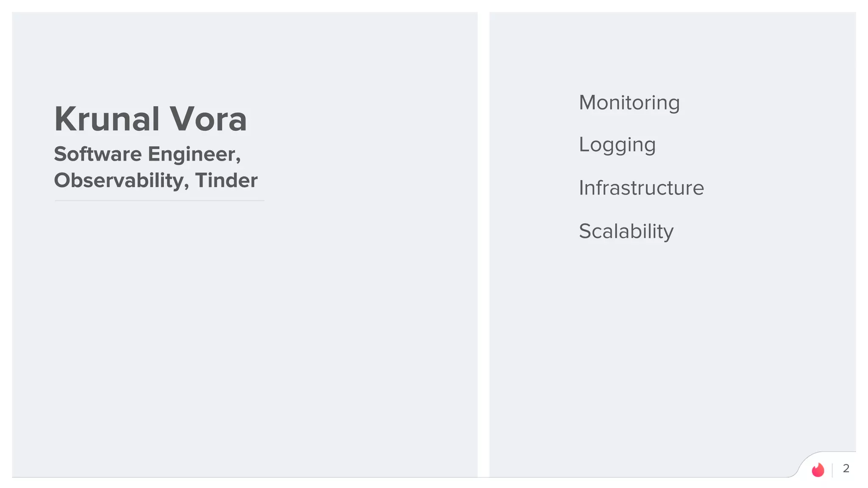Click the Scalability list item
The height and width of the screenshot is (488, 868).
[x=626, y=232]
